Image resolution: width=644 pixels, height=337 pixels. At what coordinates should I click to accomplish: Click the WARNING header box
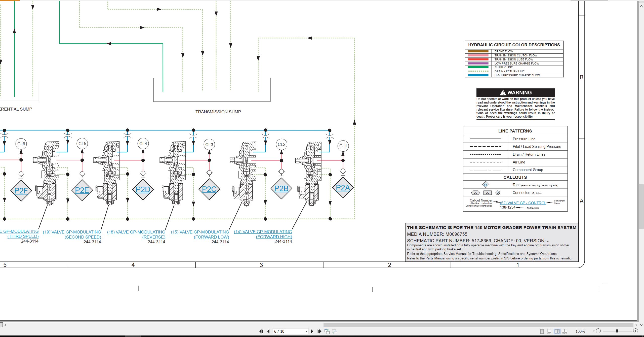(515, 92)
